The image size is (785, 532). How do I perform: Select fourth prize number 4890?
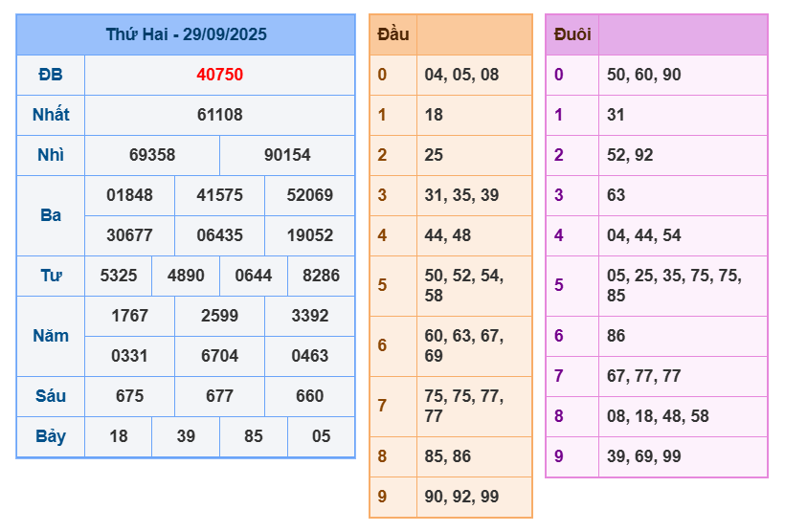click(186, 276)
